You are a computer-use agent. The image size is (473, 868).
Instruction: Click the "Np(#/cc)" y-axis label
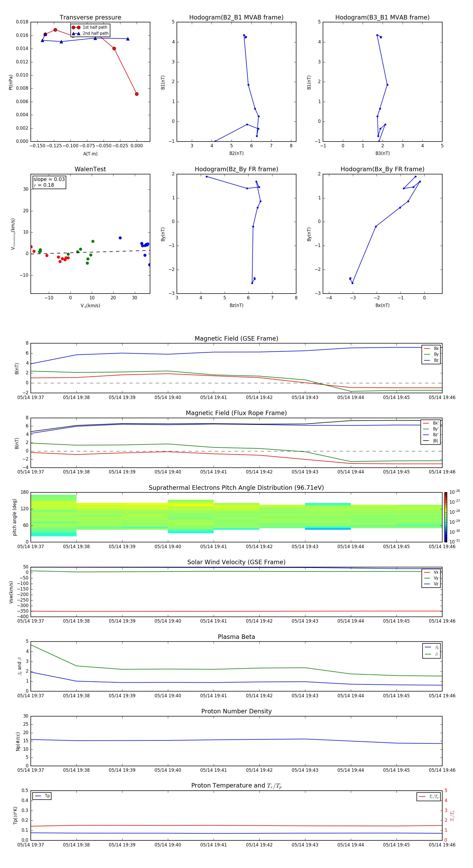(x=18, y=741)
